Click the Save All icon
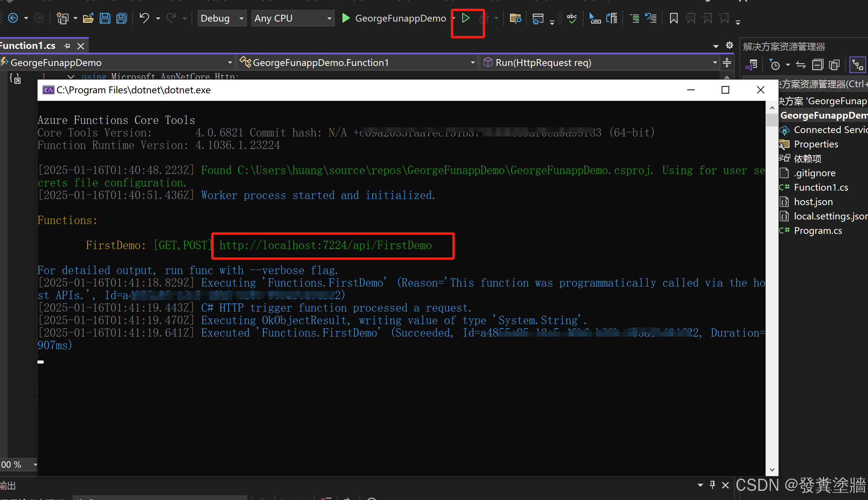 click(x=121, y=18)
